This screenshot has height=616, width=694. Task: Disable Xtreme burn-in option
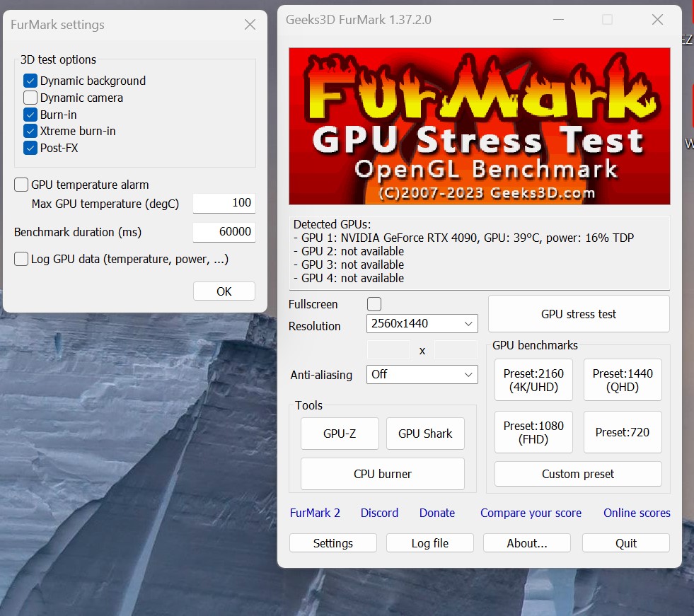point(30,131)
